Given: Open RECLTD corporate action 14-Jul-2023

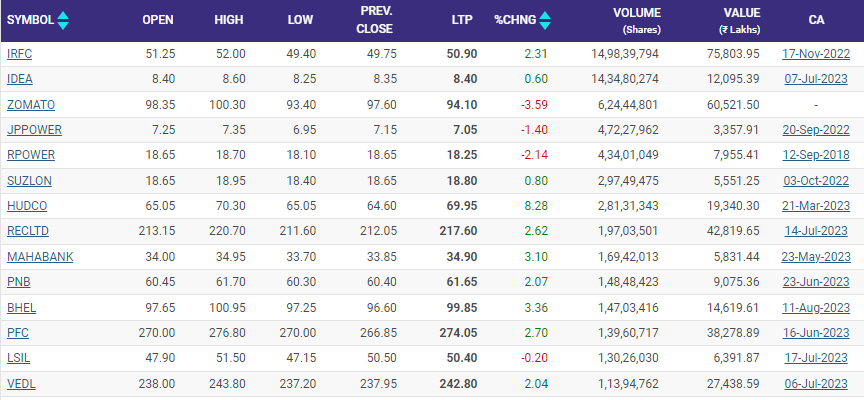Looking at the screenshot, I should coord(816,231).
